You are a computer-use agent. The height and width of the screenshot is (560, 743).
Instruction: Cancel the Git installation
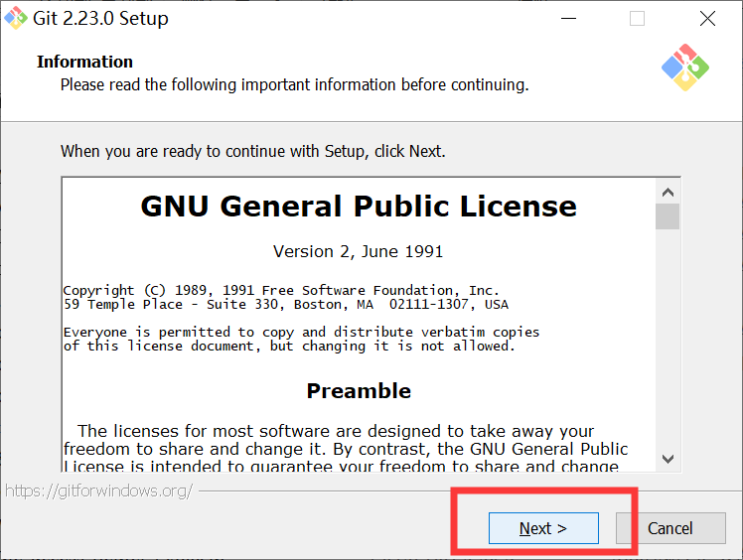coord(670,528)
